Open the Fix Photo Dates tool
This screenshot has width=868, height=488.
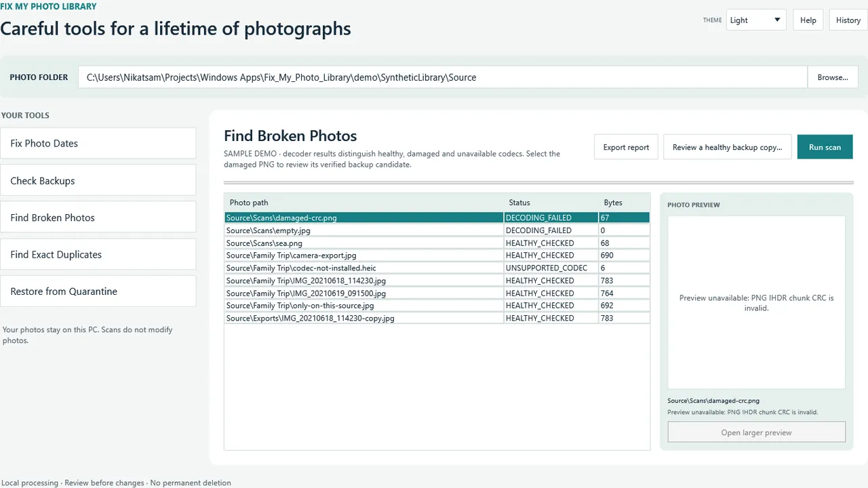click(x=98, y=143)
